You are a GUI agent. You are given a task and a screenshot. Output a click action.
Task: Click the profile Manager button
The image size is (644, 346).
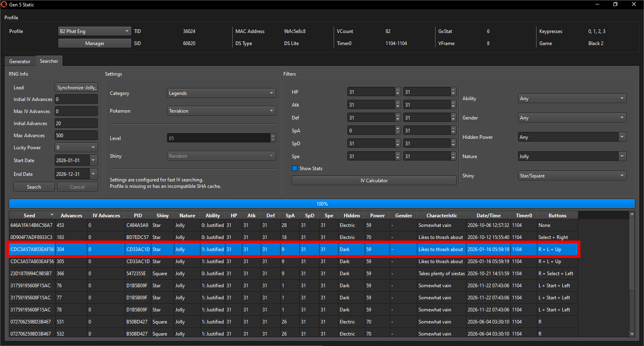point(95,43)
